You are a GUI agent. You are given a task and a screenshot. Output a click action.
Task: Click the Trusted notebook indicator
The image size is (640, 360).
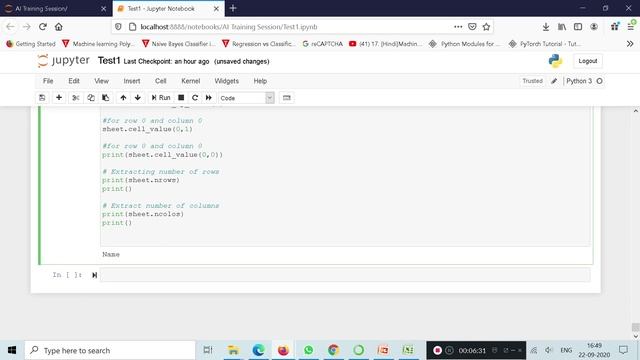(532, 81)
